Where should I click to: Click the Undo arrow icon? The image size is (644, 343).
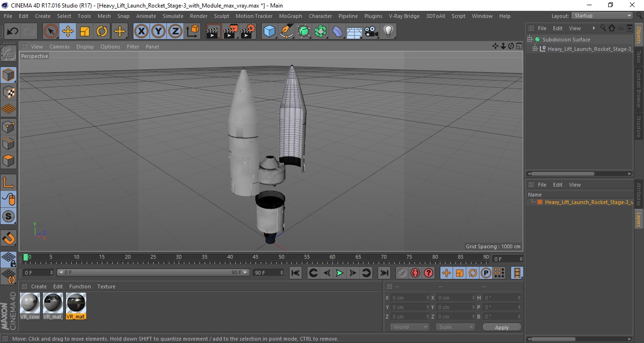tap(13, 32)
